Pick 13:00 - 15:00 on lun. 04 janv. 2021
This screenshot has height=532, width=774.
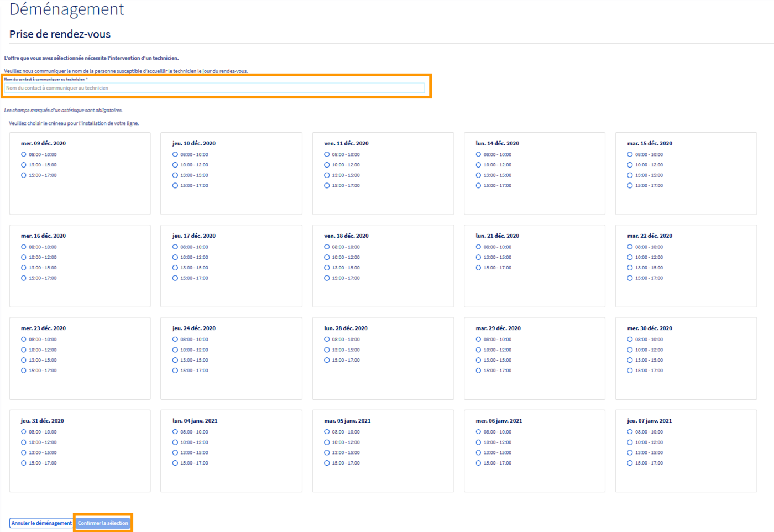(x=175, y=453)
